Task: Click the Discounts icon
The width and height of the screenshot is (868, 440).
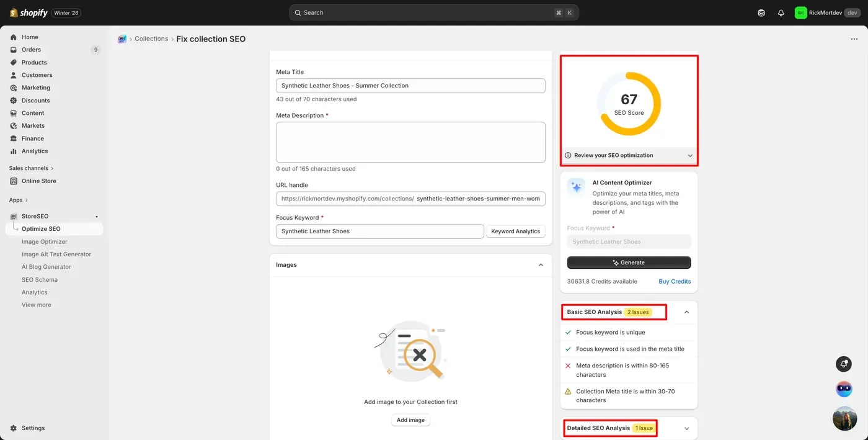Action: 14,101
